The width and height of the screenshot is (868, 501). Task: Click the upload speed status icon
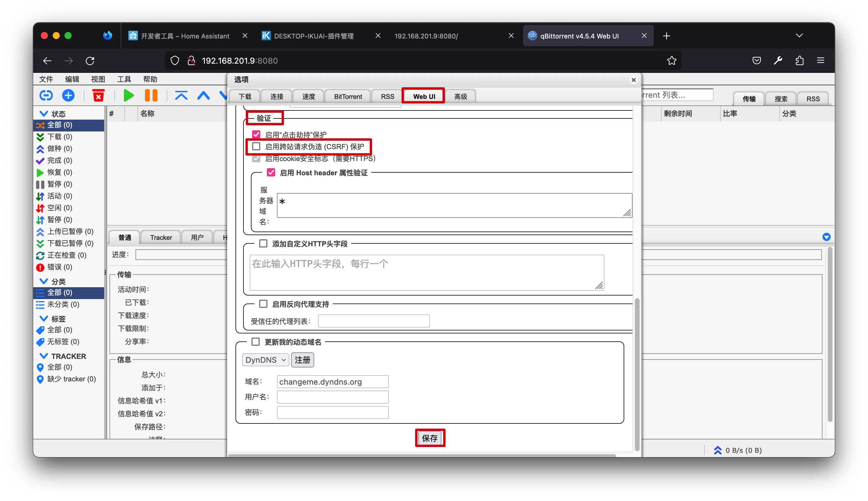click(717, 450)
